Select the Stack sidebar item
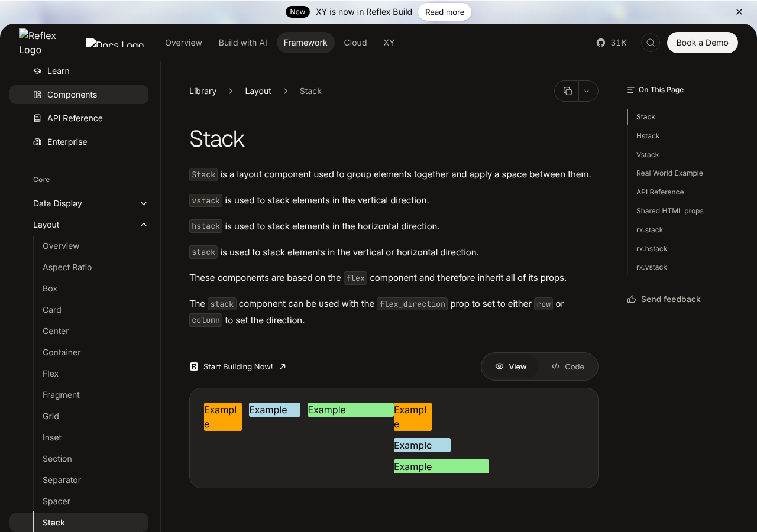This screenshot has height=532, width=757. pyautogui.click(x=79, y=523)
